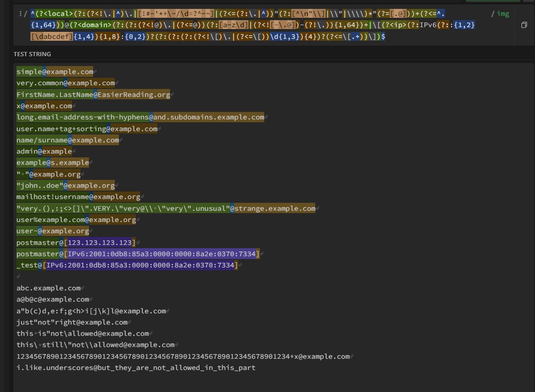535x392 pixels.
Task: Click the user-@example.org line
Action: coord(52,231)
